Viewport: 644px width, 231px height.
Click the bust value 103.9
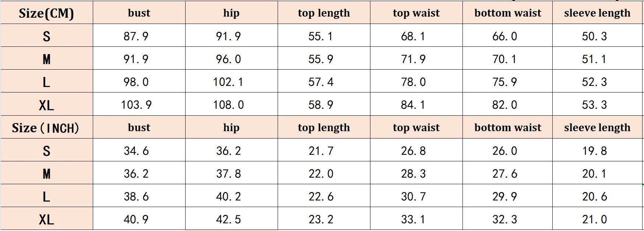click(x=136, y=105)
